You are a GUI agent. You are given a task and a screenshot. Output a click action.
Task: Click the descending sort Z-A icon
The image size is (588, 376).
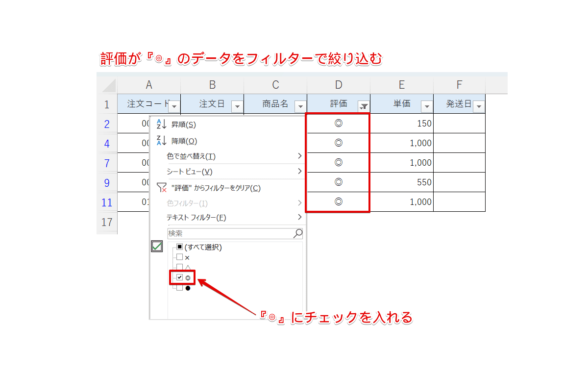click(162, 141)
